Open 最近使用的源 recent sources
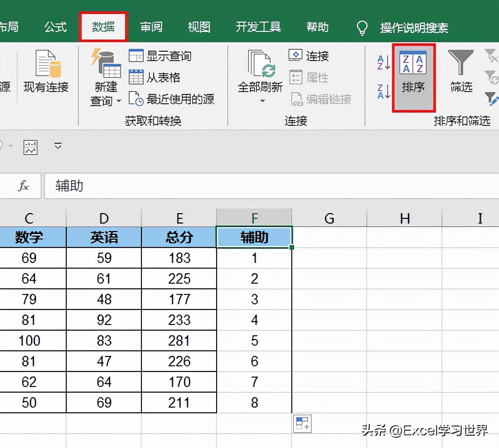The height and width of the screenshot is (448, 499). [172, 99]
